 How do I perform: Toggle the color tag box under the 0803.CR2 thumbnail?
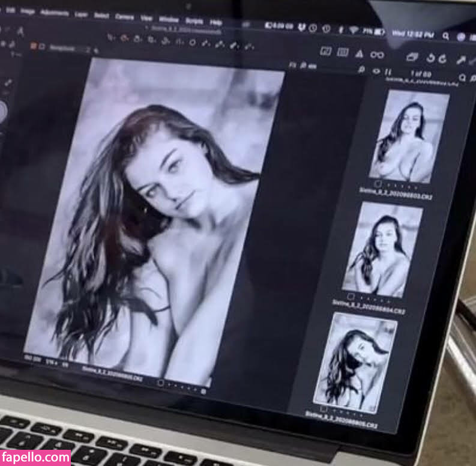[x=378, y=183]
